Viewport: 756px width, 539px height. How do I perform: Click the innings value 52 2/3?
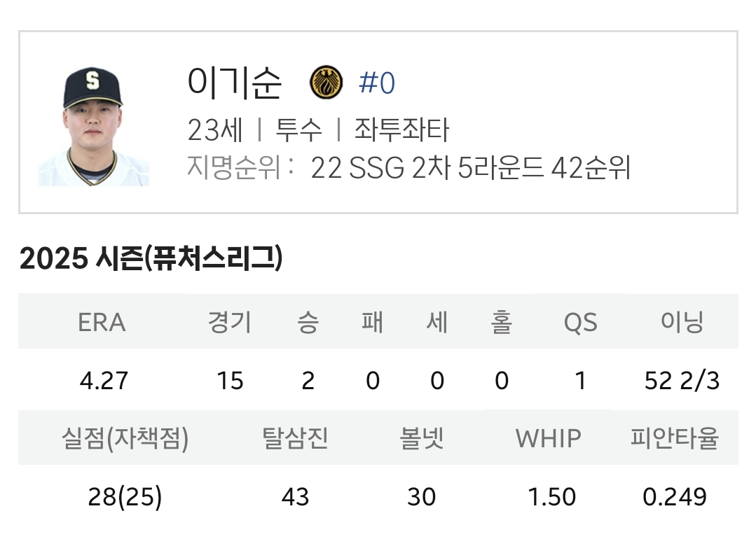pos(682,381)
